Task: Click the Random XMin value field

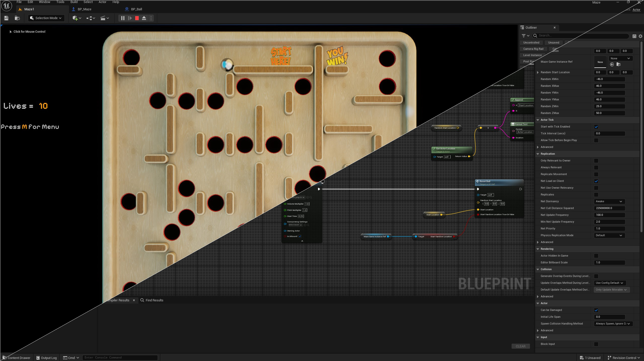Action: [609, 79]
